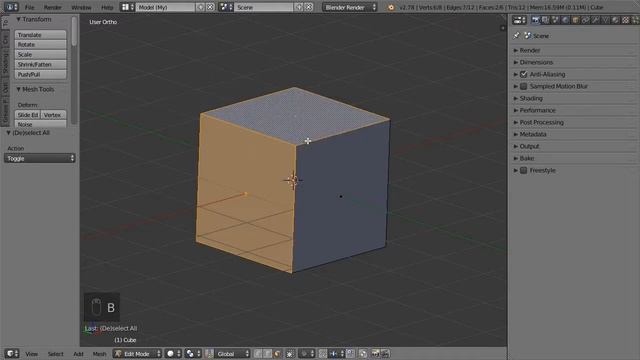Delete the Model (My) screen layout
The image size is (640, 360).
[210, 7]
